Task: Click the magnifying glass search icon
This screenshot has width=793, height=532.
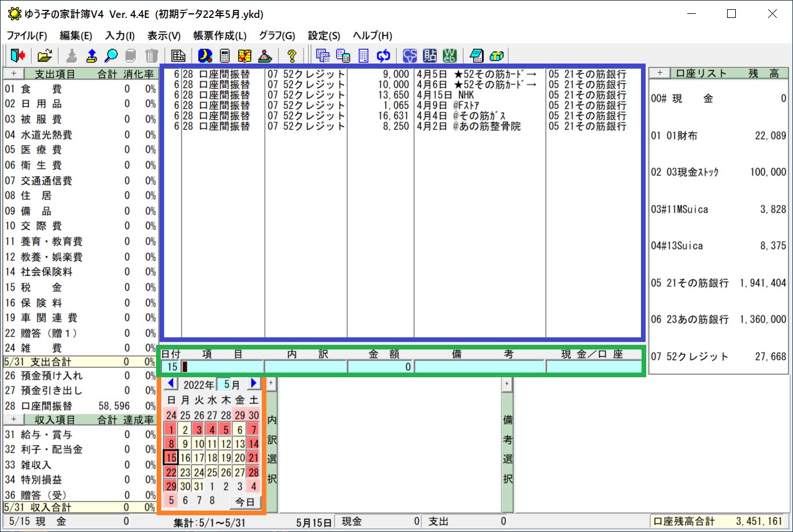Action: (x=111, y=55)
